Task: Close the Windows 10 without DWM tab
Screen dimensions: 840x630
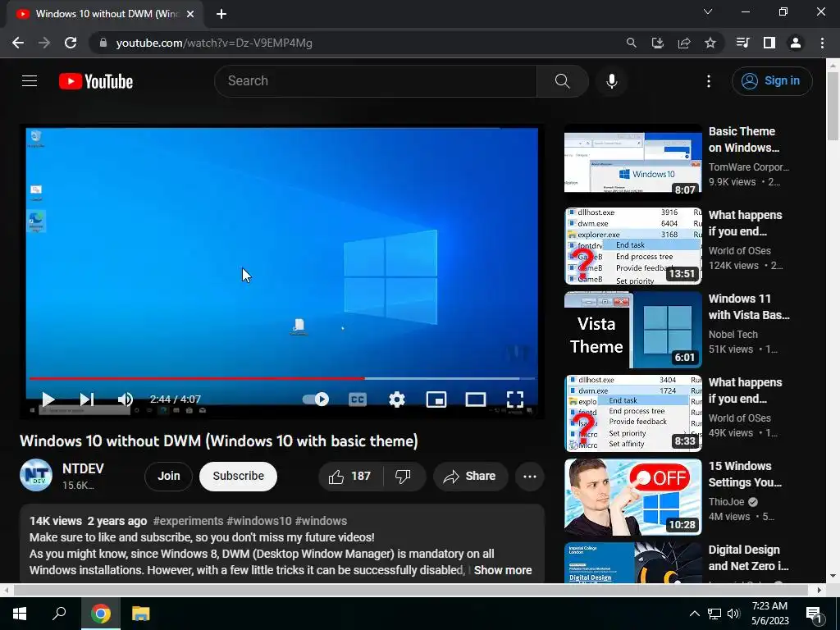Action: [189, 14]
